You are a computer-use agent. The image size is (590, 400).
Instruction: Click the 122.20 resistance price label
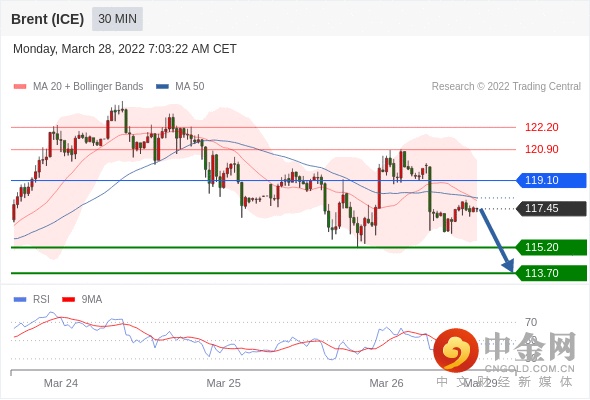tap(542, 127)
